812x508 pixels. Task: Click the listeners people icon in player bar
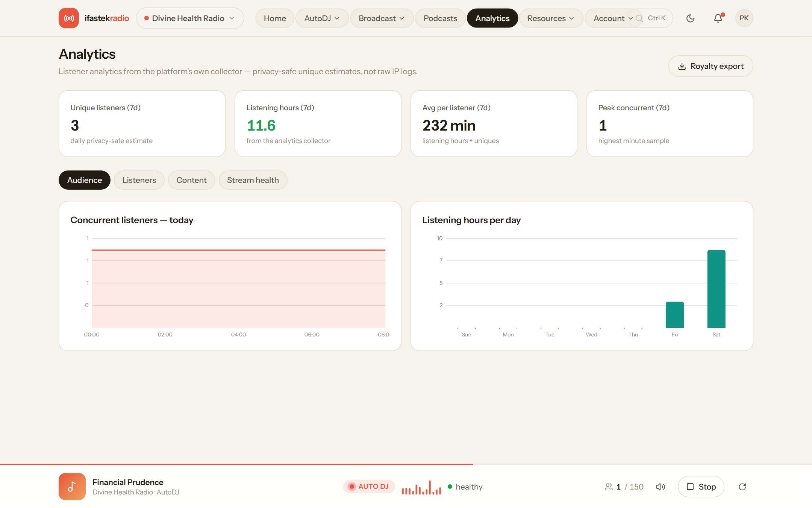click(x=609, y=487)
